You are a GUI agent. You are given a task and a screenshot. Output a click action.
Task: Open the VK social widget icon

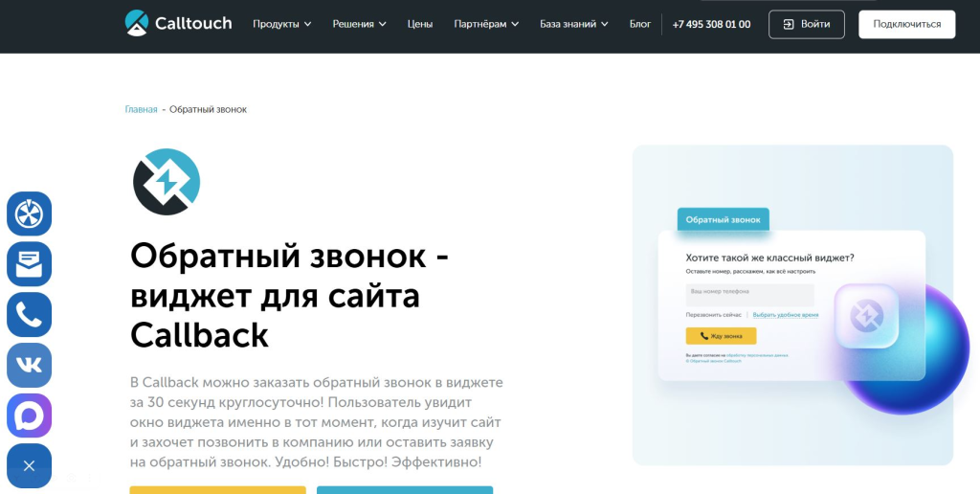pos(30,365)
